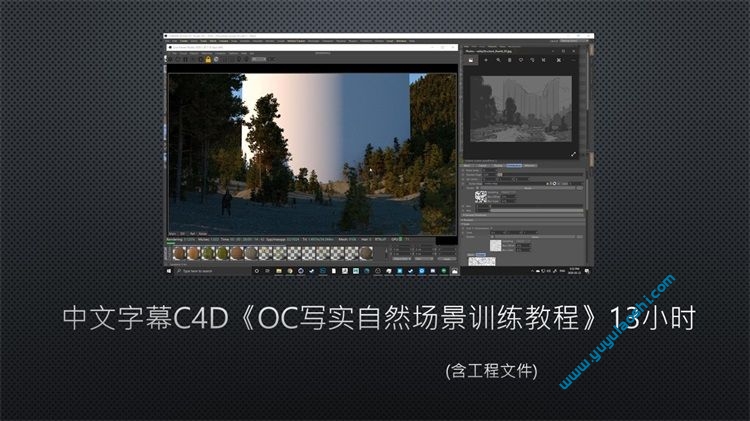Click the pause render icon in Live Viewer

click(x=185, y=59)
